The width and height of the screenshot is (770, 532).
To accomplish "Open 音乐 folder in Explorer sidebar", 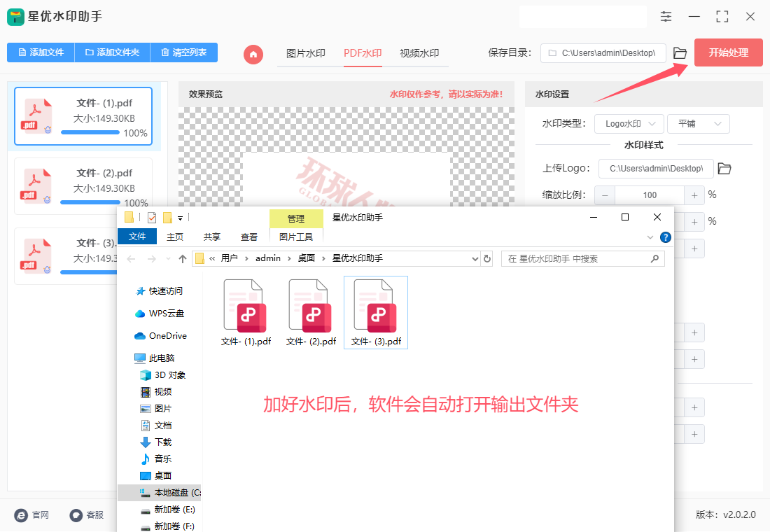I will [156, 458].
